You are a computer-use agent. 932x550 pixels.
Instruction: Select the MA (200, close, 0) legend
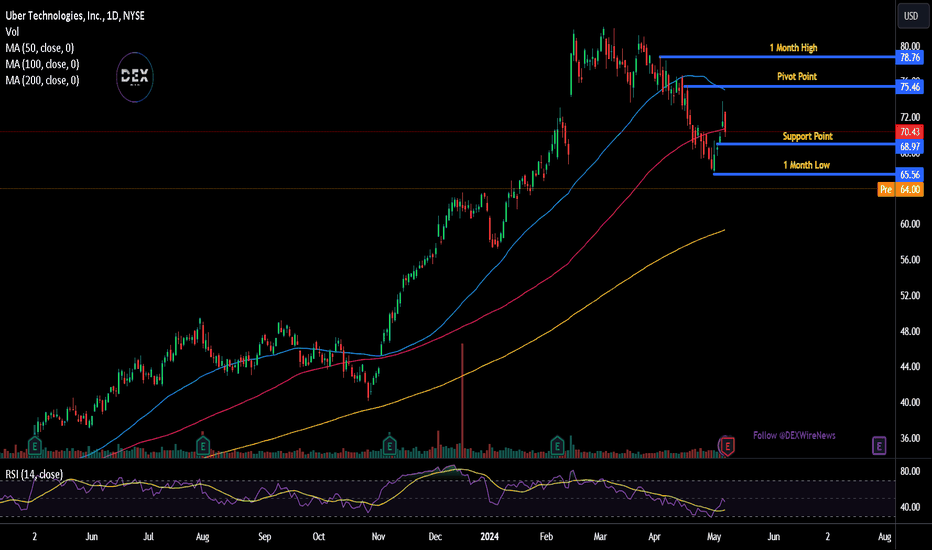[x=42, y=80]
